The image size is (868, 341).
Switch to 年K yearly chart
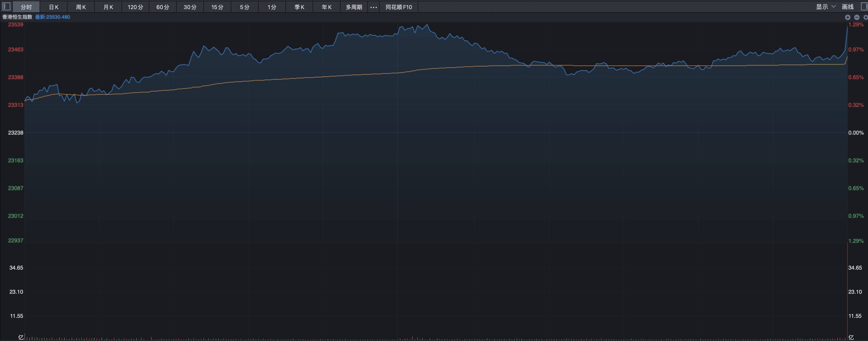click(327, 7)
